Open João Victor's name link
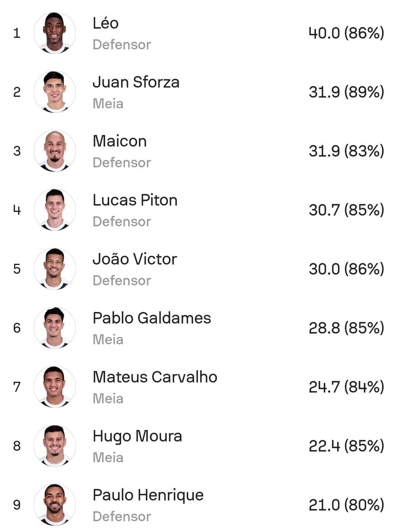Image resolution: width=401 pixels, height=532 pixels. [x=134, y=259]
